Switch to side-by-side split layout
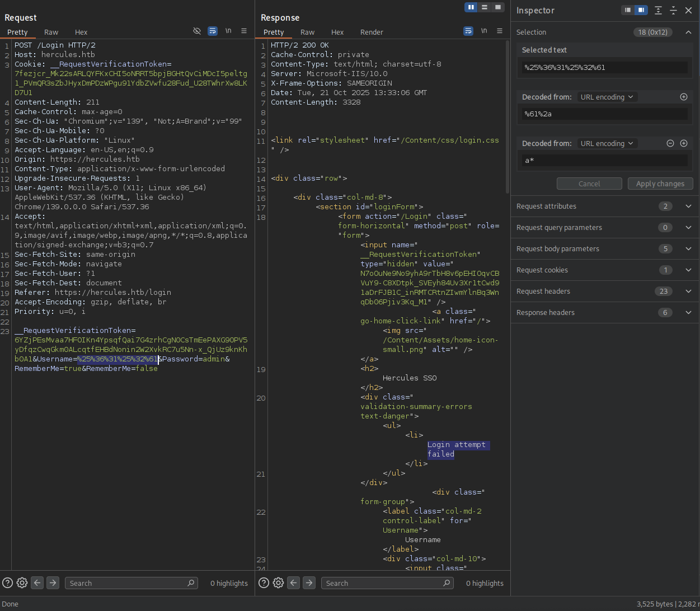 pos(471,7)
